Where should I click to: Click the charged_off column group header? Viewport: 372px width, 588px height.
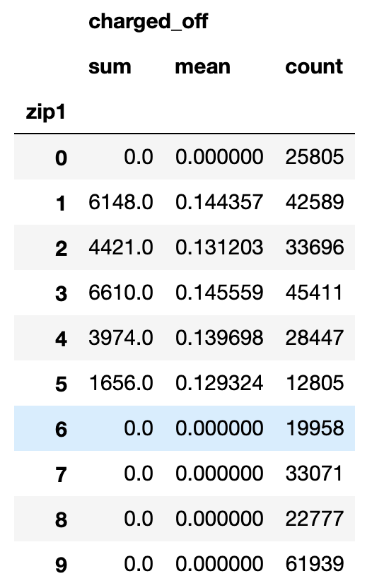tap(148, 21)
